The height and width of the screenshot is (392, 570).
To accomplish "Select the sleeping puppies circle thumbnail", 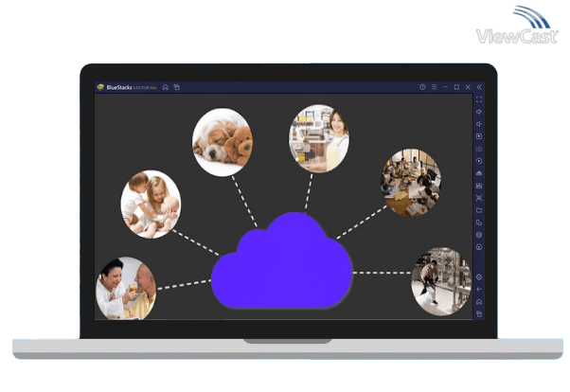I will 222,142.
